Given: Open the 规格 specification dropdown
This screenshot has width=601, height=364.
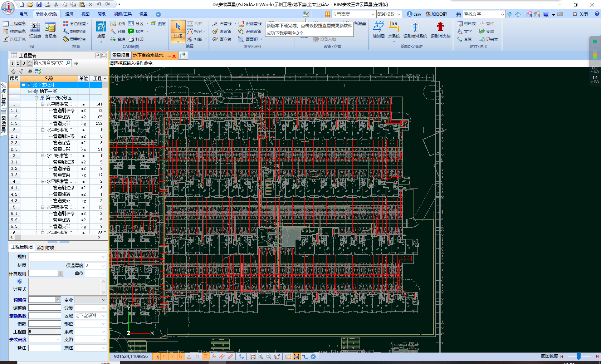Looking at the screenshot, I should click(104, 257).
